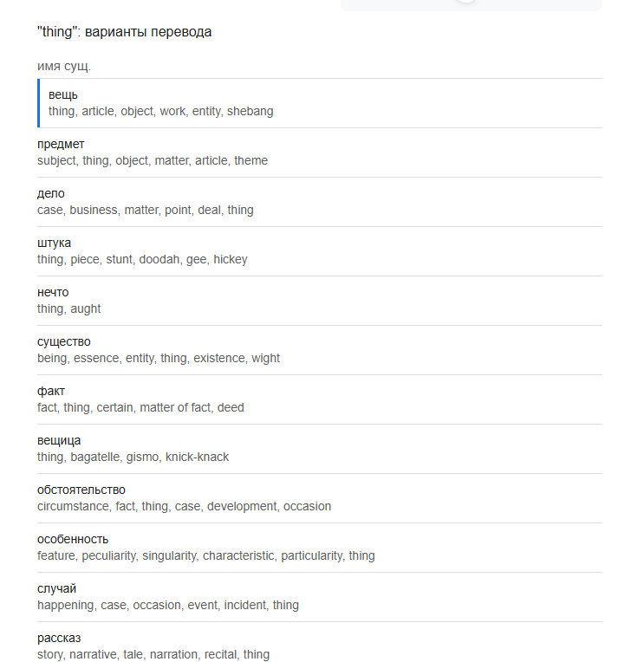Select the translation штука
The width and height of the screenshot is (644, 662).
coord(54,243)
